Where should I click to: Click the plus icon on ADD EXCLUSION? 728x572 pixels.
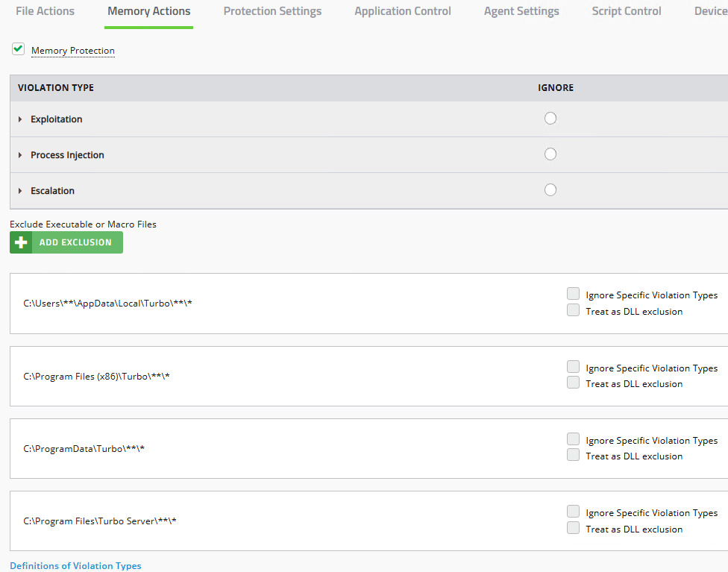[x=21, y=242]
